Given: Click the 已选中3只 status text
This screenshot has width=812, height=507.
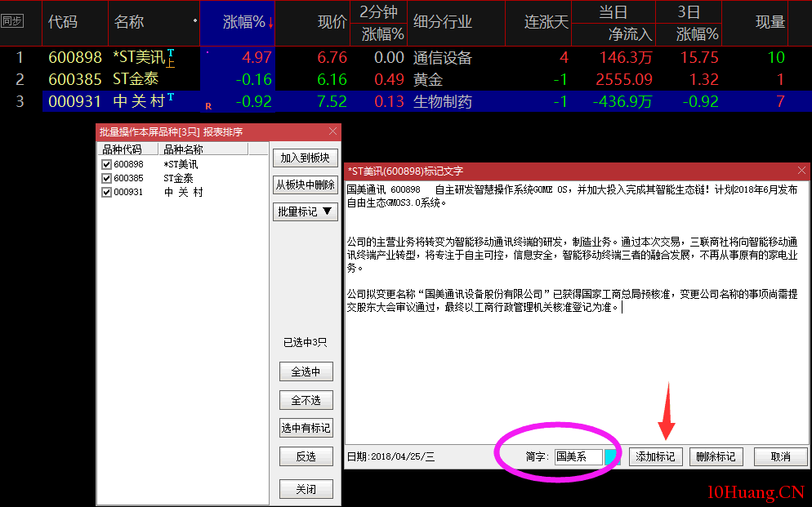Looking at the screenshot, I should coord(305,342).
